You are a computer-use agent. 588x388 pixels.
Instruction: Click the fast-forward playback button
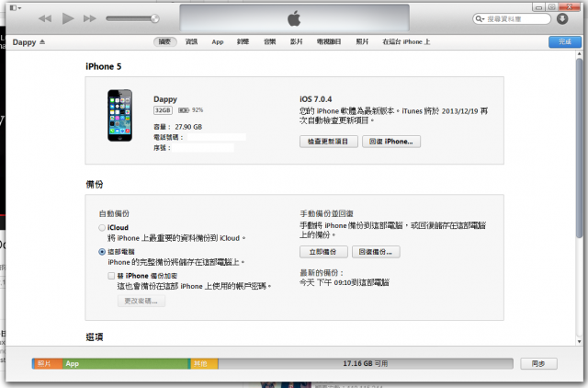pyautogui.click(x=90, y=18)
